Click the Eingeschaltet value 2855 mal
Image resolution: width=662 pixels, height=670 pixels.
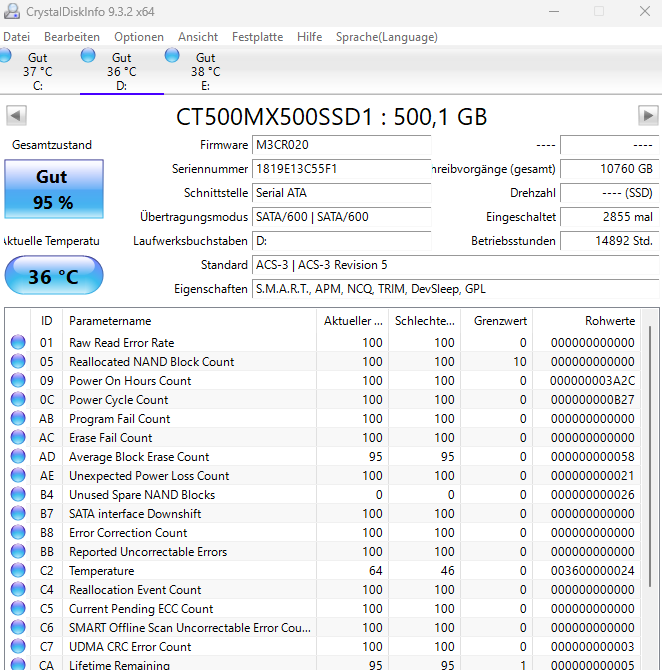point(609,217)
